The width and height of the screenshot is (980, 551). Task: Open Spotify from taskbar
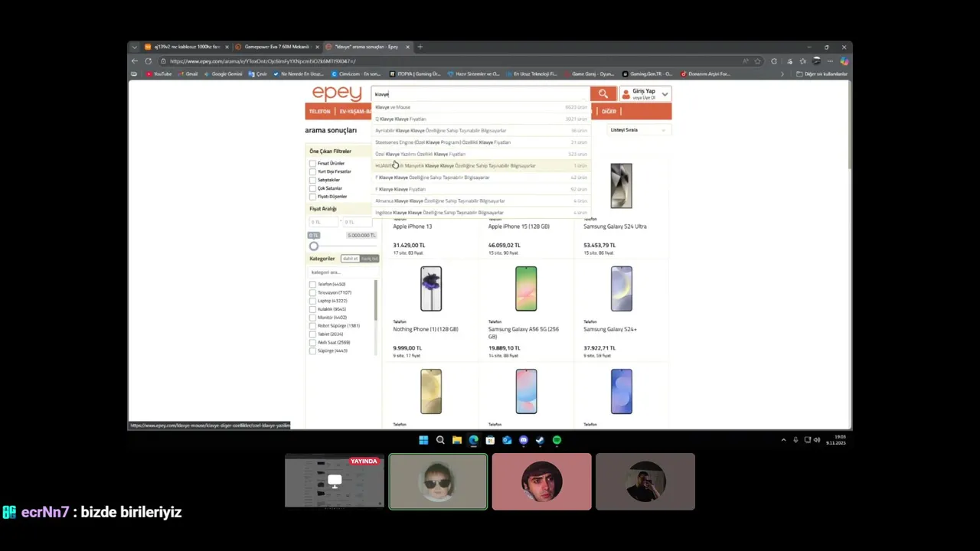(x=557, y=440)
